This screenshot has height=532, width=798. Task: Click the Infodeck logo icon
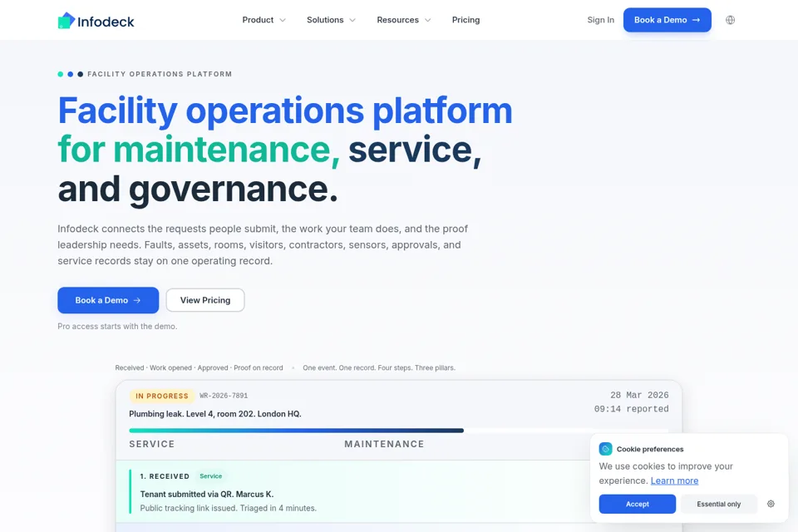click(x=66, y=20)
